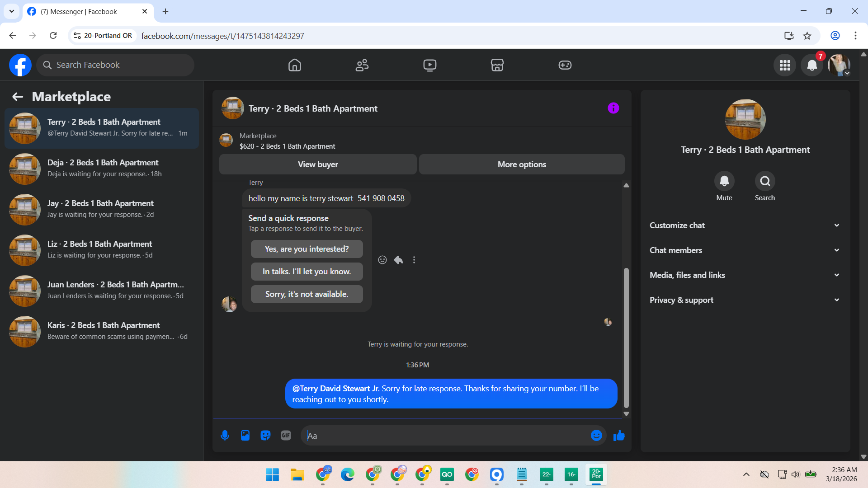868x488 pixels.
Task: Open the notifications bell with 7 badge
Action: coord(812,65)
